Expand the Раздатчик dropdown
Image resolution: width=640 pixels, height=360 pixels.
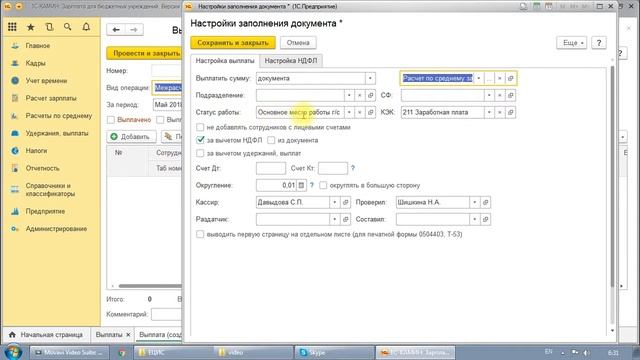[335, 220]
